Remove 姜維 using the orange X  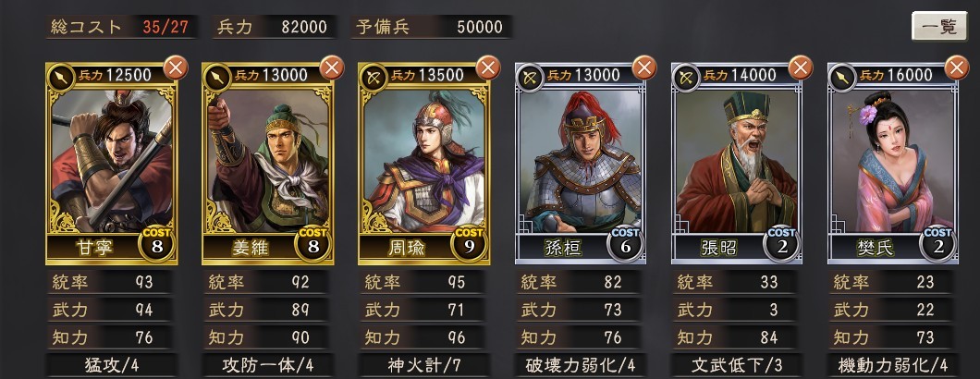click(x=331, y=67)
